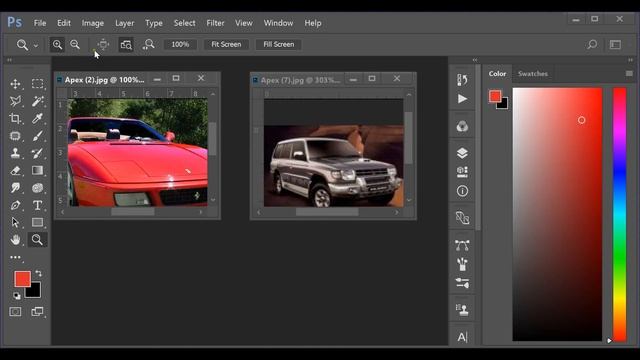The image size is (640, 360).
Task: Click the rainbow hue slider strip
Action: coord(619,214)
